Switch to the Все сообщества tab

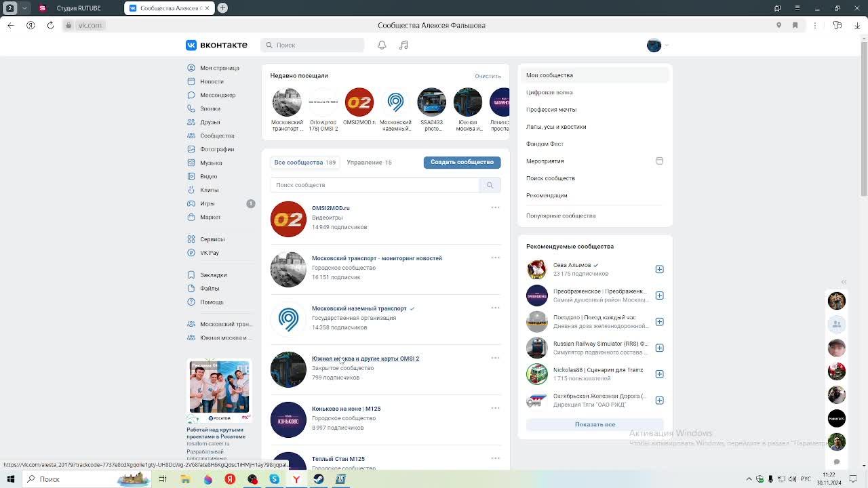pos(305,163)
